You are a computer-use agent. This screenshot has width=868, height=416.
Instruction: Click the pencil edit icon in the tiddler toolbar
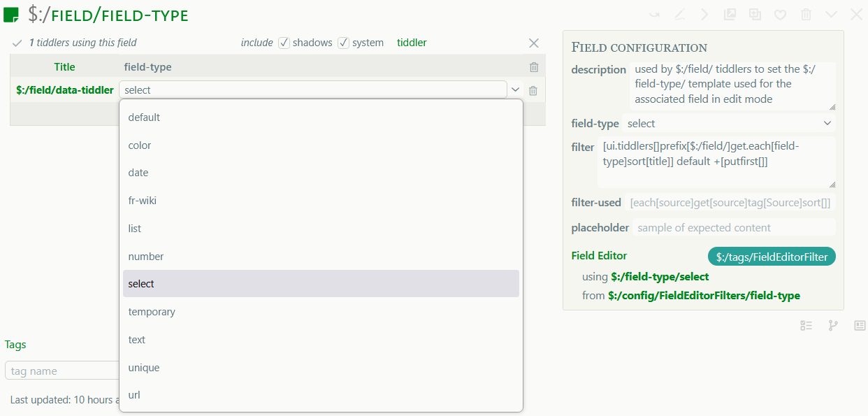point(679,15)
